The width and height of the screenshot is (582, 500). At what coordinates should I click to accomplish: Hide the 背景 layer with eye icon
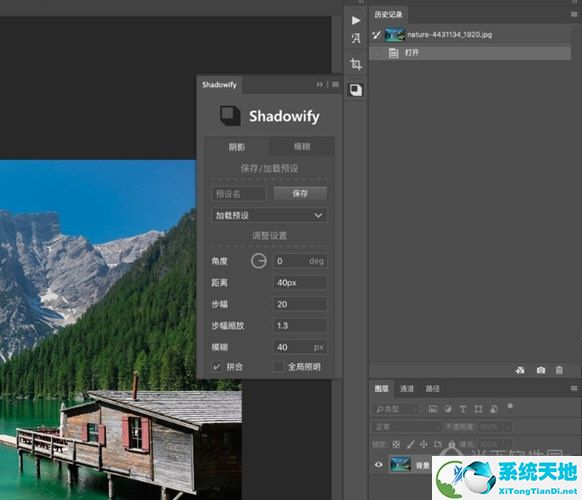click(379, 464)
